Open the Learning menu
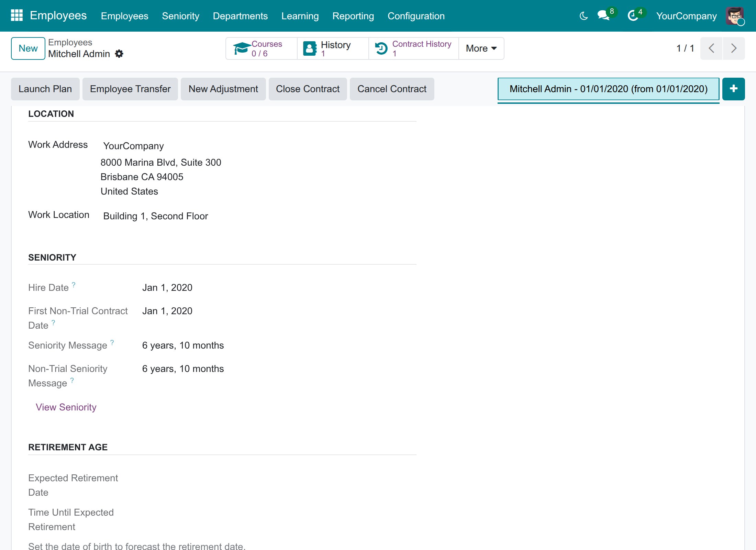756x550 pixels. pyautogui.click(x=300, y=16)
